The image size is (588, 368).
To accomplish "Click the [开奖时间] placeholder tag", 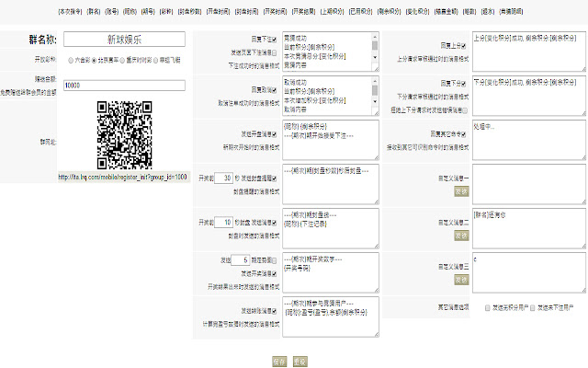I will 276,12.
